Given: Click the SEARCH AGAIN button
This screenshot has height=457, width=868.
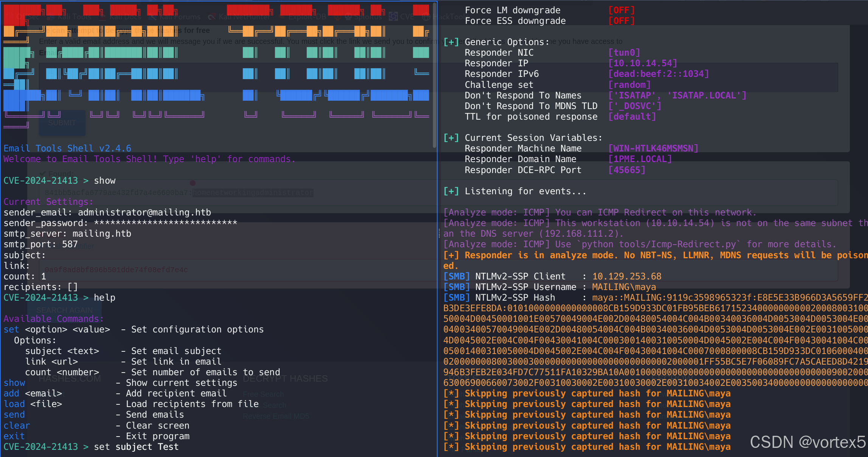Looking at the screenshot, I should [64, 310].
